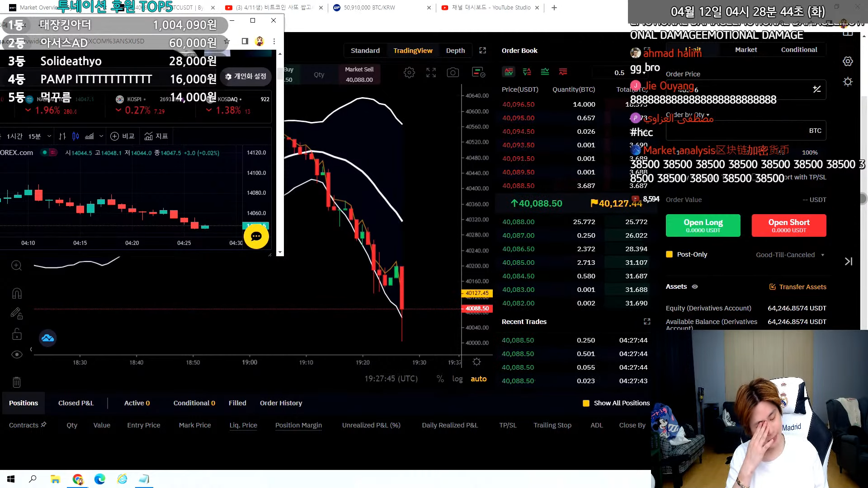868x488 pixels.
Task: Click the BTC quantity input field
Action: coord(746,131)
